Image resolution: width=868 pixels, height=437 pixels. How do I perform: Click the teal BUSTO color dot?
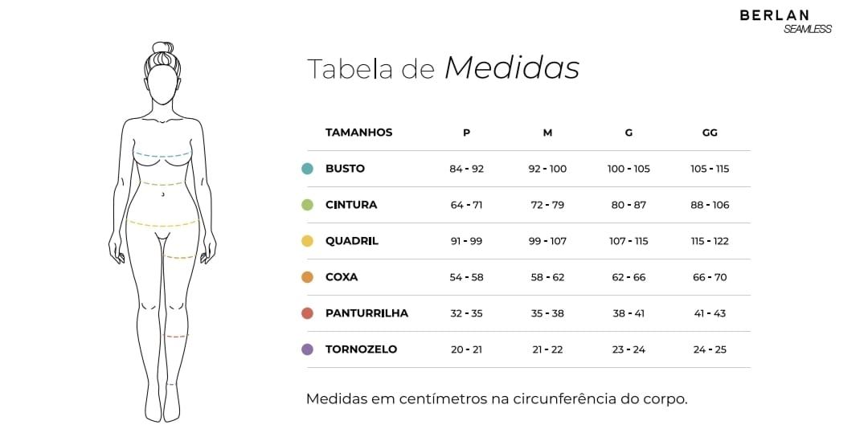pyautogui.click(x=307, y=169)
